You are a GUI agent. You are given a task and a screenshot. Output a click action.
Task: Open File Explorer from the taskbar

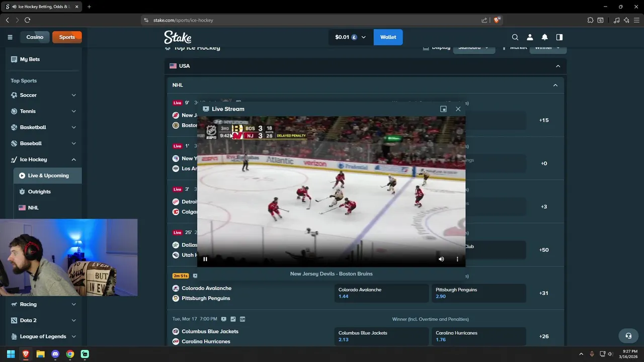pos(40,354)
